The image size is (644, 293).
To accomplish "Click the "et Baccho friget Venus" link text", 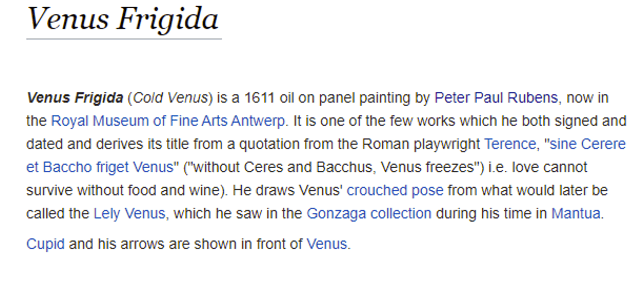I will click(103, 167).
